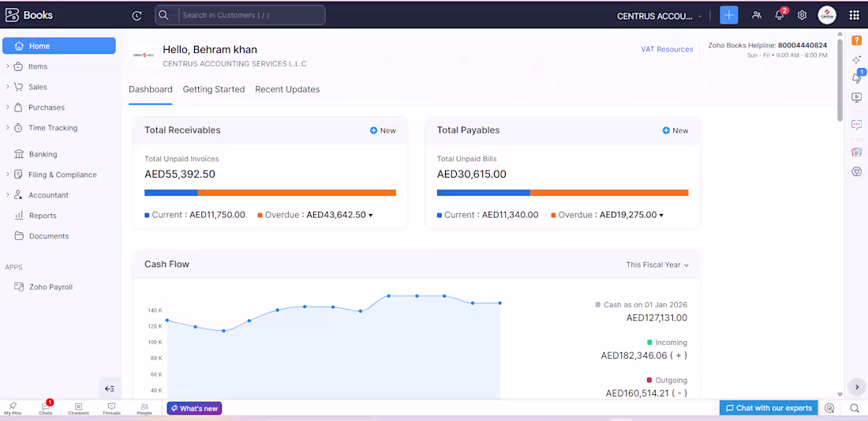Open the sparkle AI assistant icon in right rail
The height and width of the screenshot is (421, 868).
tap(856, 59)
